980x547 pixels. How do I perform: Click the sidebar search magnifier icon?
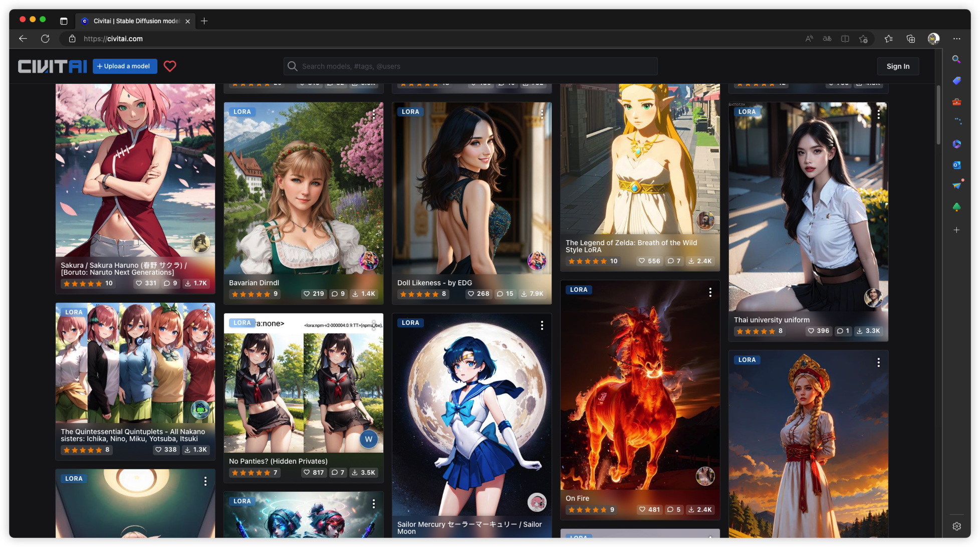click(956, 59)
